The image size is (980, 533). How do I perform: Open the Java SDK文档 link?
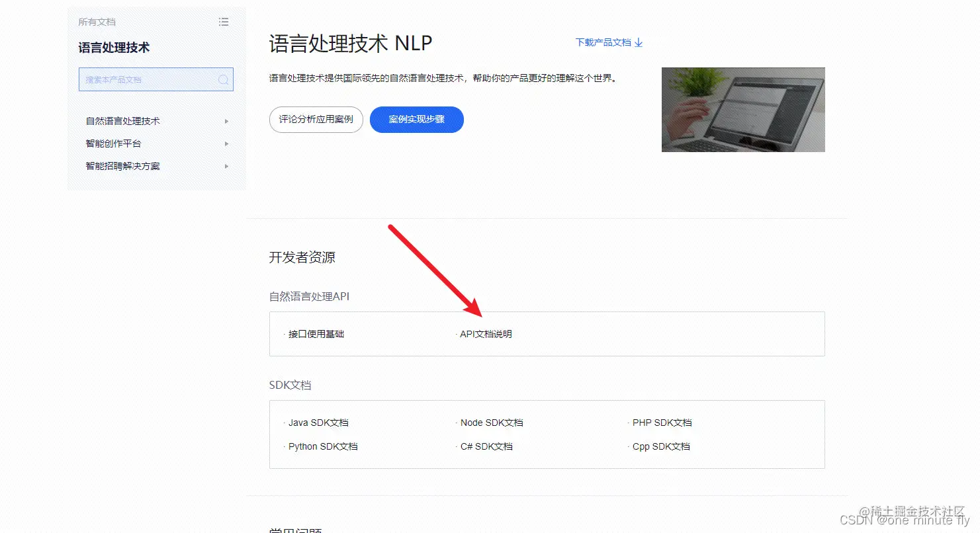point(319,422)
